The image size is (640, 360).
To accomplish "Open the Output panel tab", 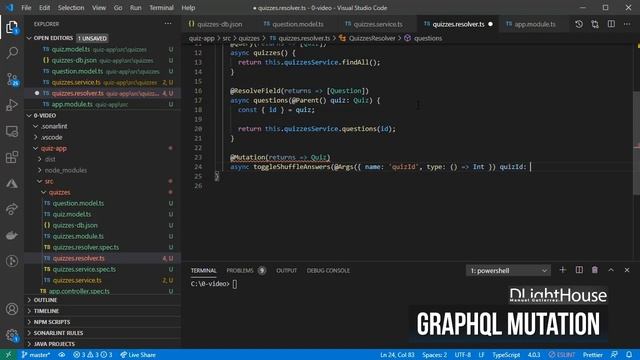I will [287, 271].
